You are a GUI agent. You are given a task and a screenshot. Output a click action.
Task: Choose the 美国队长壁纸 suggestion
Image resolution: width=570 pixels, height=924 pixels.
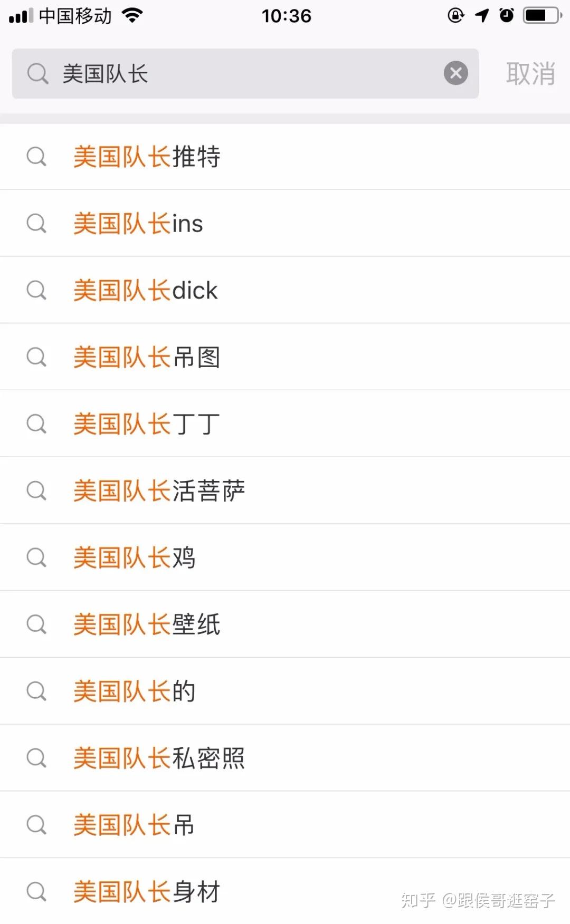click(x=147, y=624)
